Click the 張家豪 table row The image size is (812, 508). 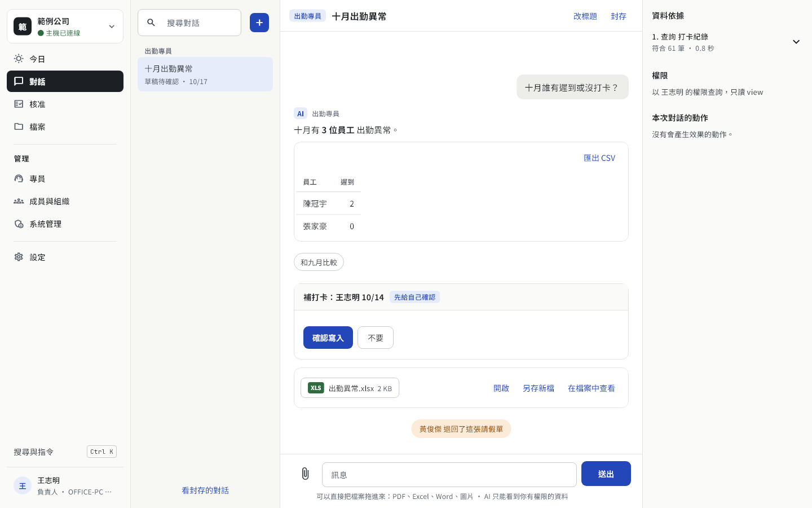(x=329, y=226)
